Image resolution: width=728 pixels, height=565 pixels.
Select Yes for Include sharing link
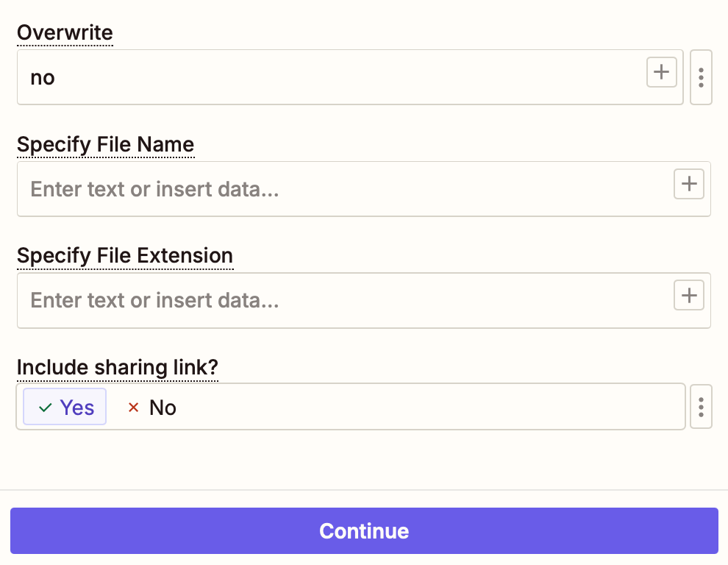tap(65, 408)
